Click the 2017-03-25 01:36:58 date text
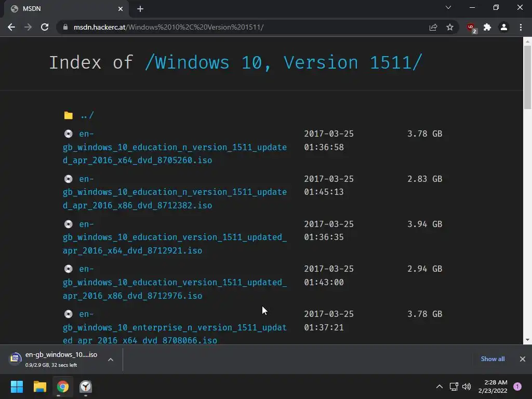532x399 pixels. pos(329,140)
